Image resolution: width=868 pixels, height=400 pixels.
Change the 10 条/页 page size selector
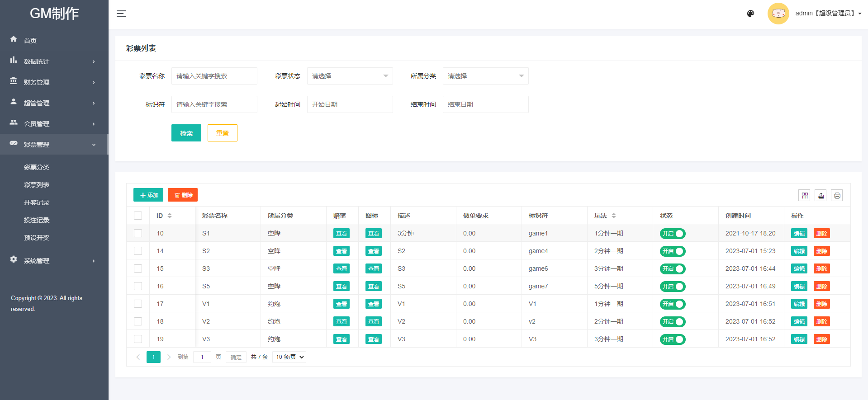(x=289, y=357)
